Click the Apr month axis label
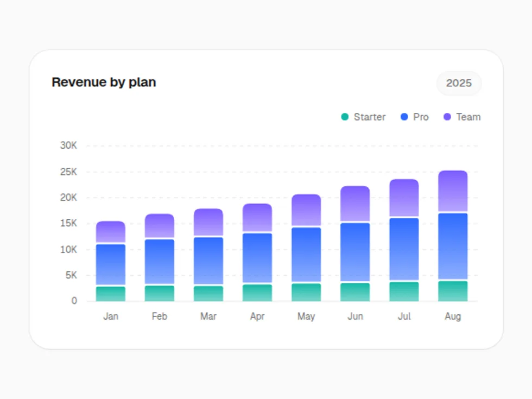The height and width of the screenshot is (399, 532). point(257,316)
